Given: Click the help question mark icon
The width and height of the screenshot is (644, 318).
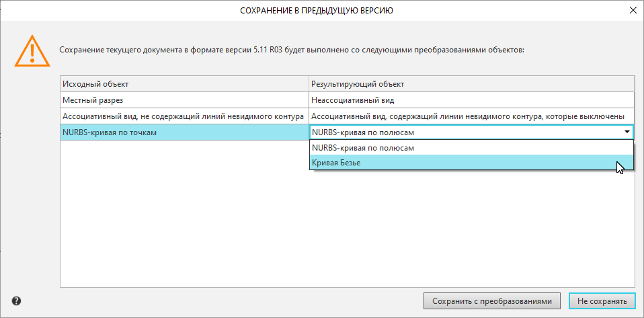Looking at the screenshot, I should tap(16, 301).
